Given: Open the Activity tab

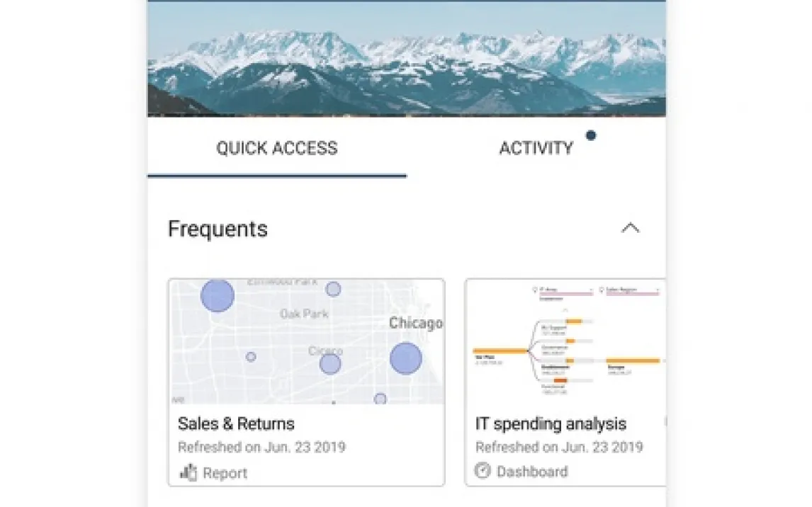Looking at the screenshot, I should [x=536, y=149].
